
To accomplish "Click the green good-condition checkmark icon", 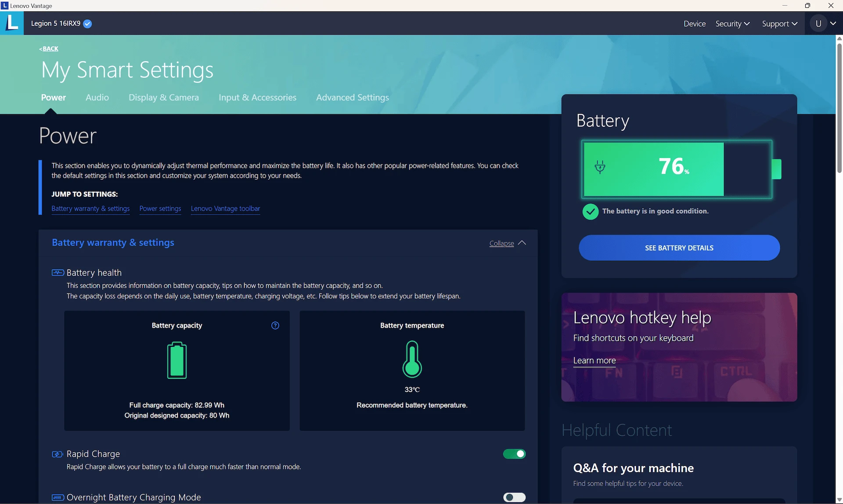I will coord(591,212).
